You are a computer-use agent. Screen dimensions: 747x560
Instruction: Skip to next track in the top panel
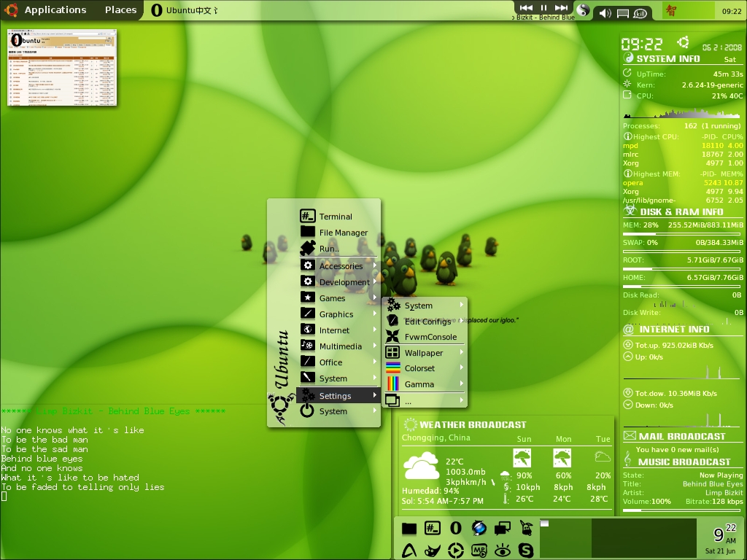click(x=561, y=7)
